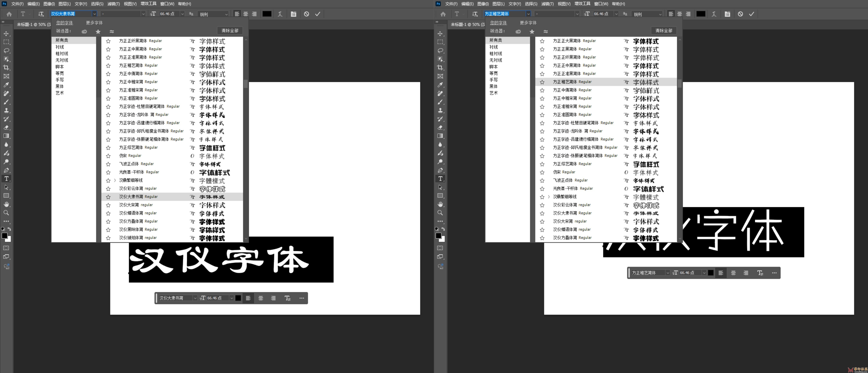The width and height of the screenshot is (868, 373).
Task: Click 清除全部 button in left font panel
Action: coord(230,31)
